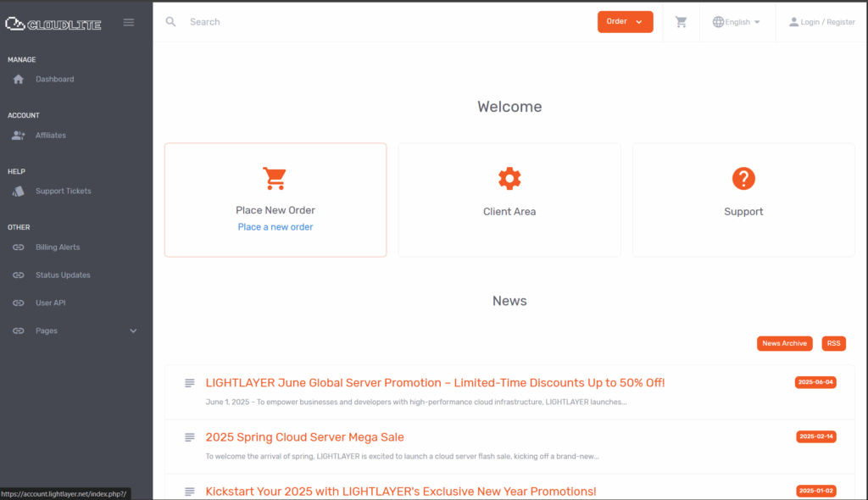Open the Order dropdown button
868x500 pixels.
coord(625,21)
